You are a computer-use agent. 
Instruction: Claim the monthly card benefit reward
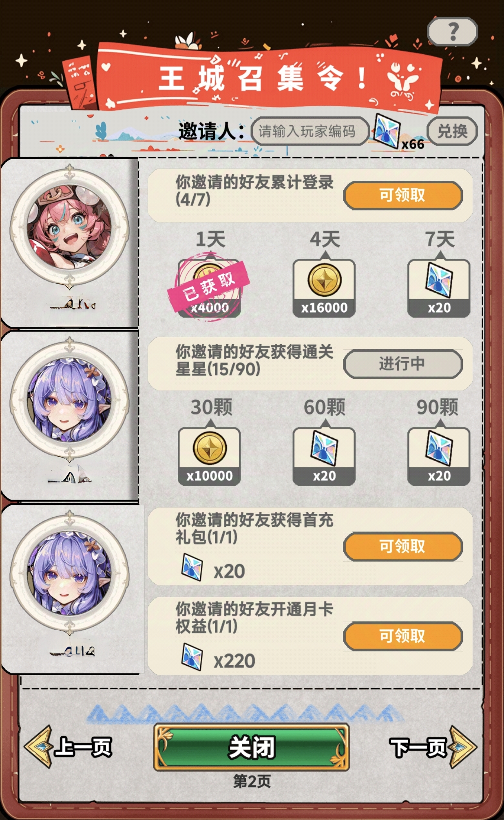(x=403, y=636)
